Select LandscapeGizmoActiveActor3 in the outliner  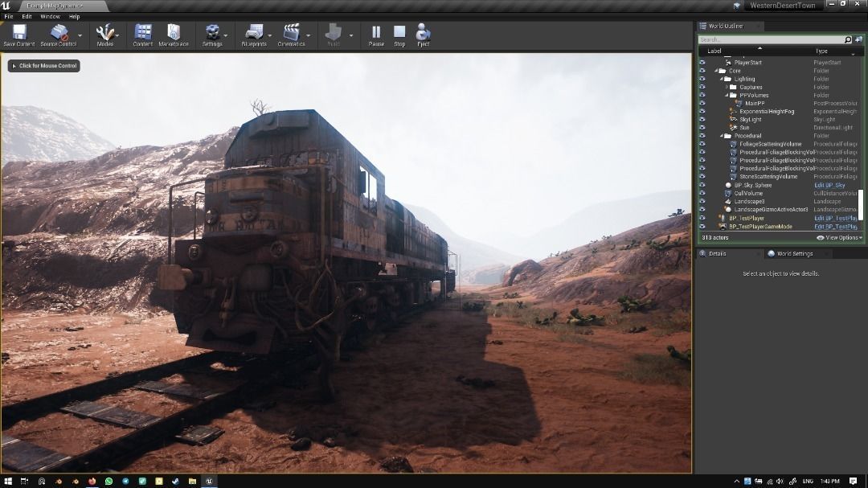(x=771, y=209)
